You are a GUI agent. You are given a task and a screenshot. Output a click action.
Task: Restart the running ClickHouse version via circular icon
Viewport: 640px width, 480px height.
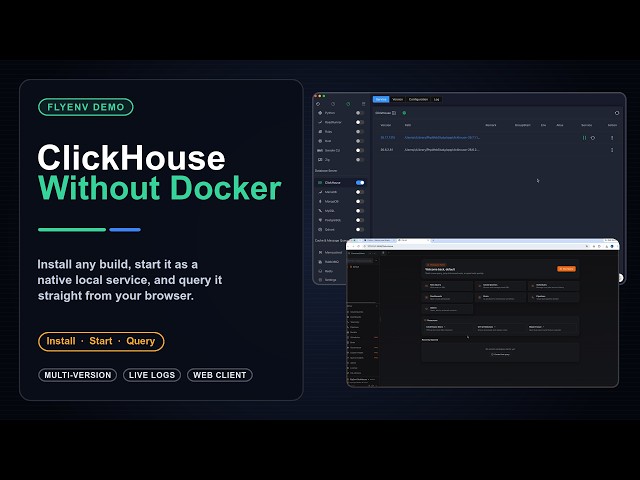(x=593, y=138)
